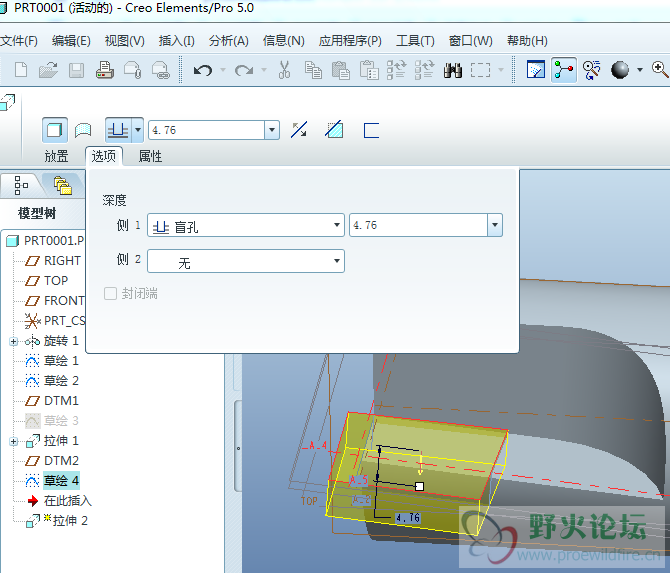
Task: Open the 侧 2 无 dropdown
Action: click(246, 261)
